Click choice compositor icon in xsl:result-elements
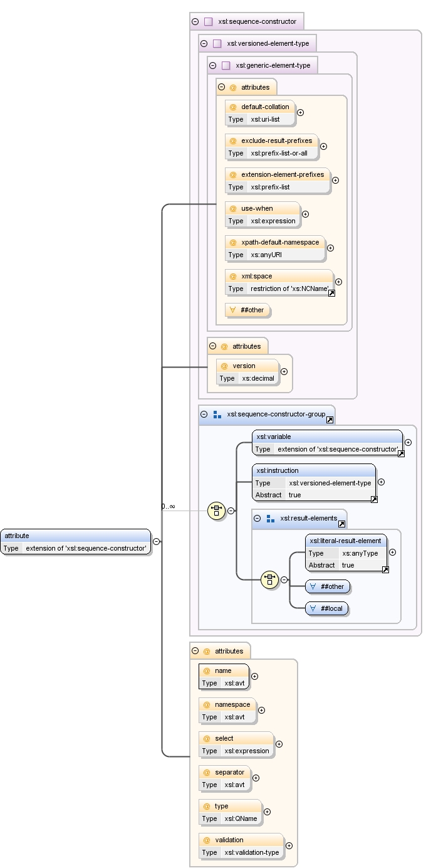Viewport: 426px width, 868px height. point(269,580)
